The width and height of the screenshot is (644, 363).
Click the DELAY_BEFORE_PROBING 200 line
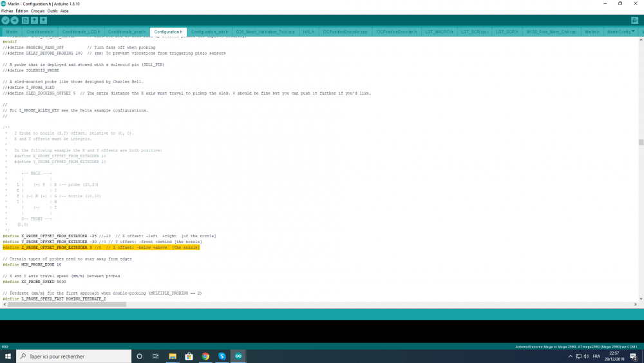[114, 54]
